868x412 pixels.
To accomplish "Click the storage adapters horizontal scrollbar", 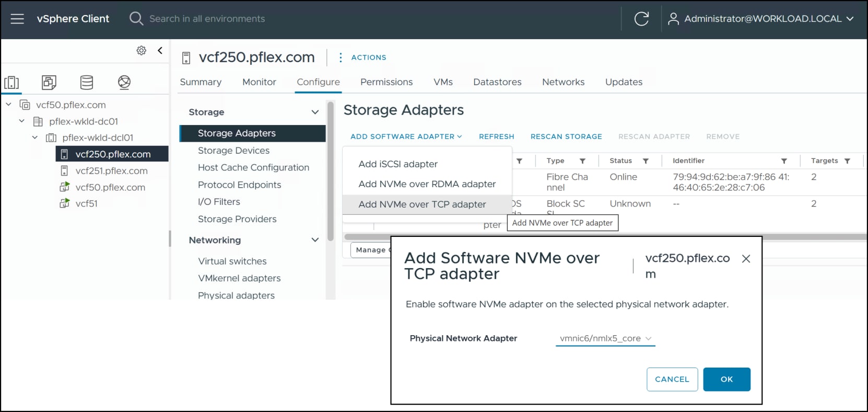I will (605, 237).
